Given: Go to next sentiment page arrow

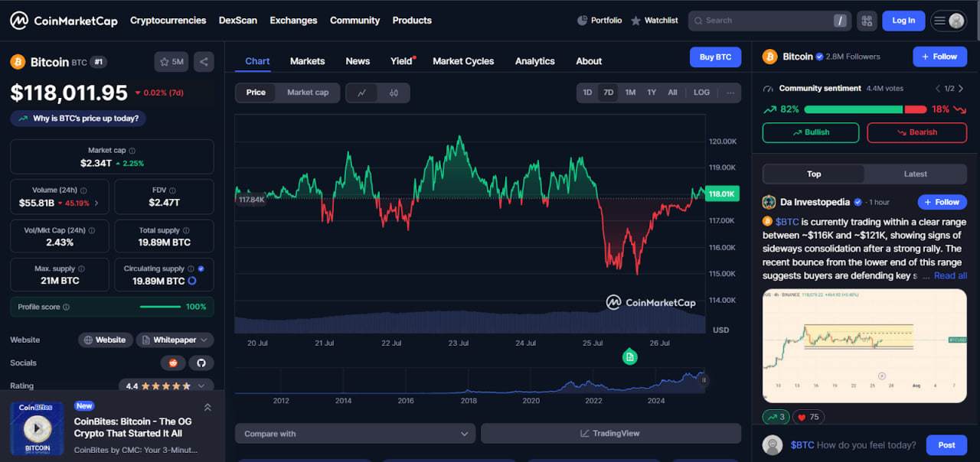Looking at the screenshot, I should (962, 89).
